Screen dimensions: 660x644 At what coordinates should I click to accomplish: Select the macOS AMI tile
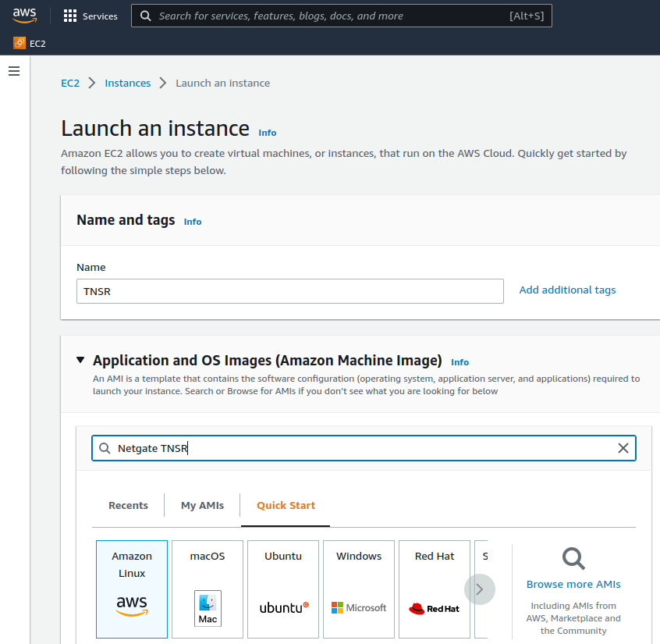coord(208,589)
